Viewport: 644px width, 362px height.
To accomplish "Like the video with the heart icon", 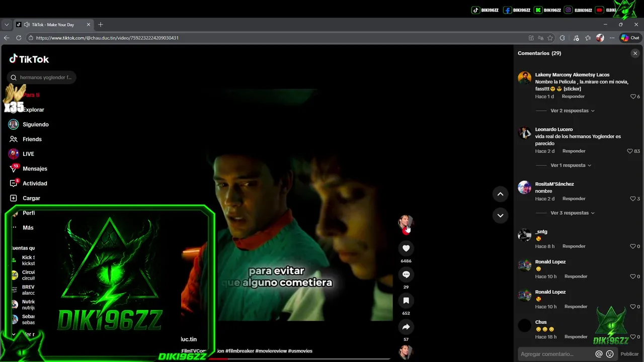I will [x=406, y=248].
